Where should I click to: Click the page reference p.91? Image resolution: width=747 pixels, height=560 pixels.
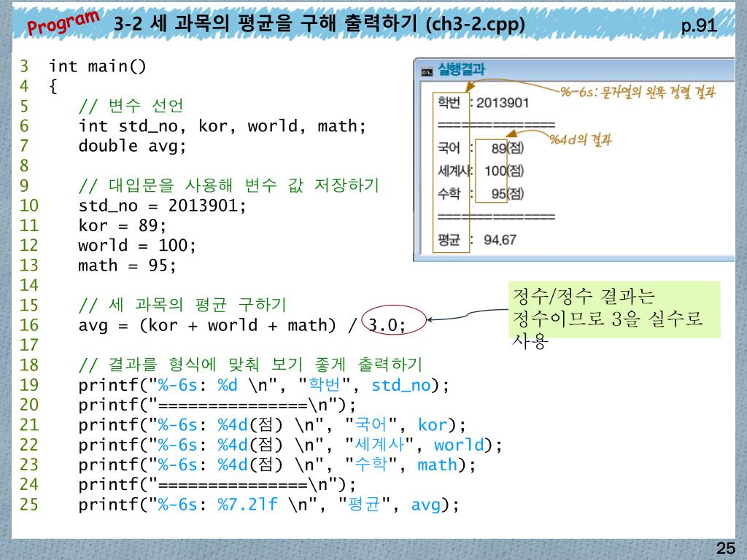[699, 26]
